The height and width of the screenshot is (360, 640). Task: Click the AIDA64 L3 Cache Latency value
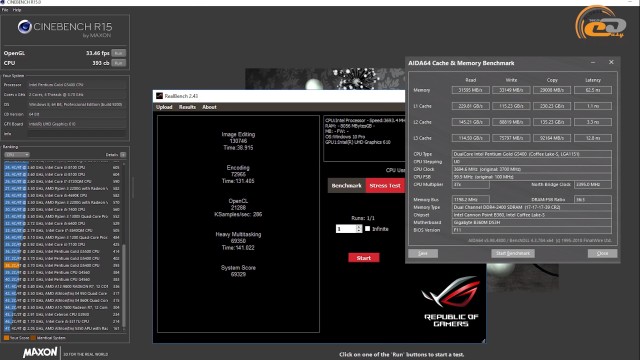593,138
